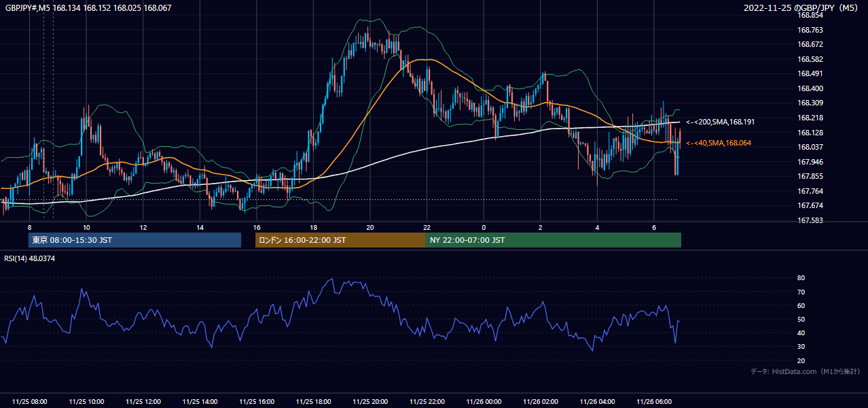
Task: Click the 11/25 10:00 date label
Action: [86, 401]
